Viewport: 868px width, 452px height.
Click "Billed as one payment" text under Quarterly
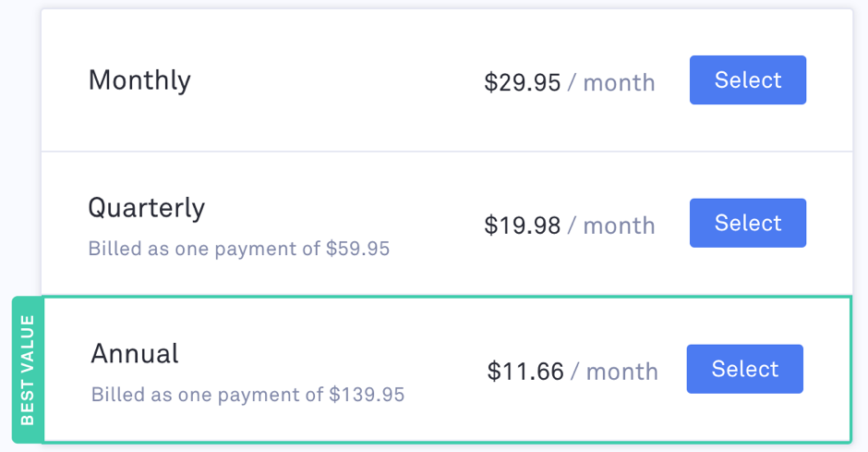click(204, 249)
